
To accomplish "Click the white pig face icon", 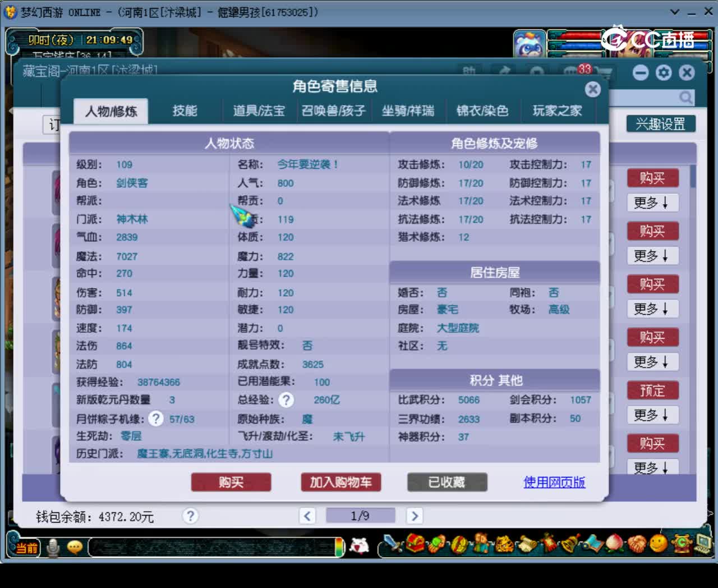I will pyautogui.click(x=360, y=545).
